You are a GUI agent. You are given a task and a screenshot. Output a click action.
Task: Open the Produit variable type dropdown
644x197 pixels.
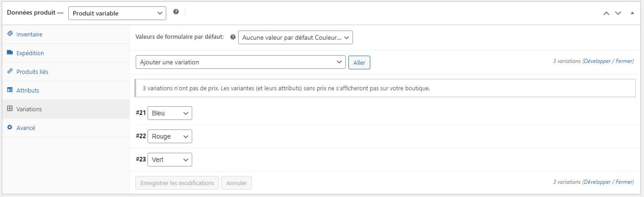[x=117, y=13]
